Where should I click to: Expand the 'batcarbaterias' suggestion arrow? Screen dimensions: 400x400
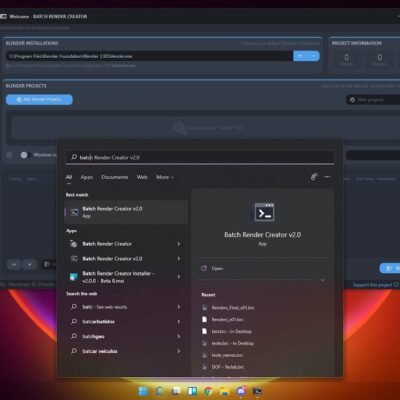click(x=179, y=322)
